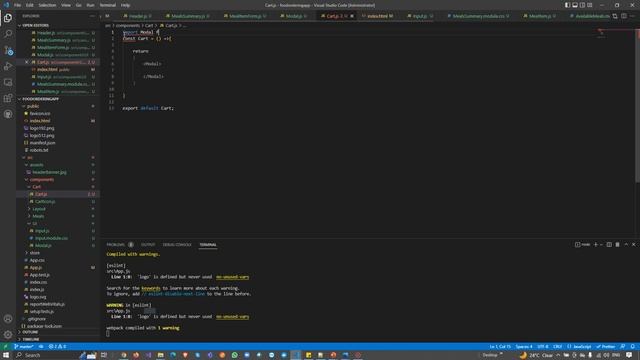
Task: Open the Selection menu
Action: pyautogui.click(x=47, y=5)
